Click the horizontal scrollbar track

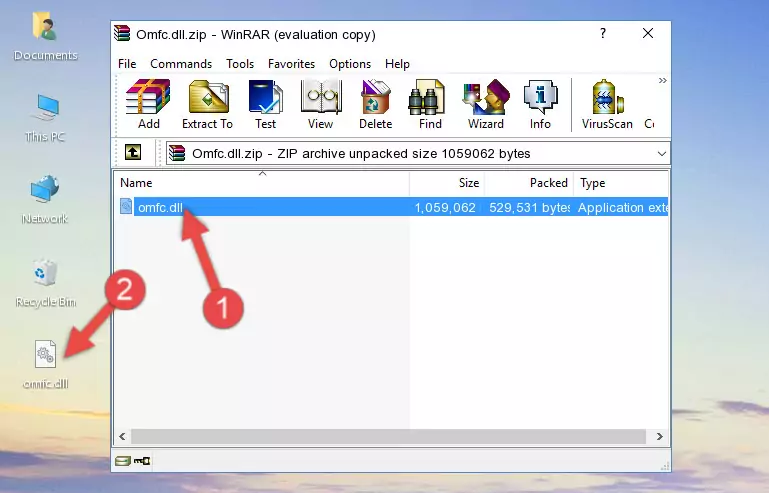[x=388, y=436]
